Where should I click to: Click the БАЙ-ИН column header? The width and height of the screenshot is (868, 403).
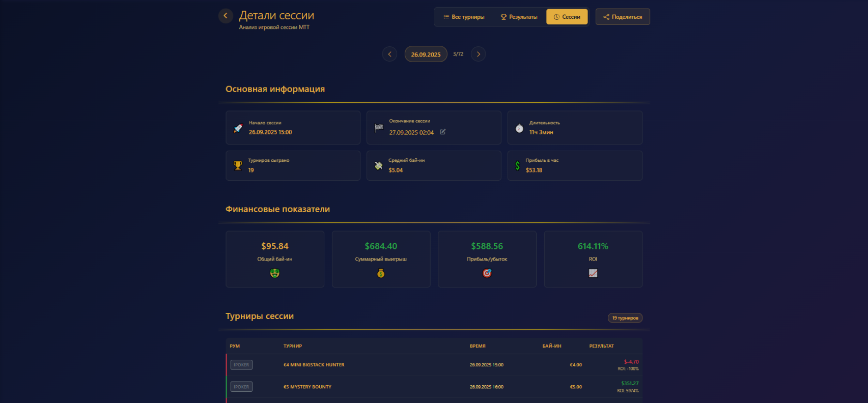[x=552, y=346]
